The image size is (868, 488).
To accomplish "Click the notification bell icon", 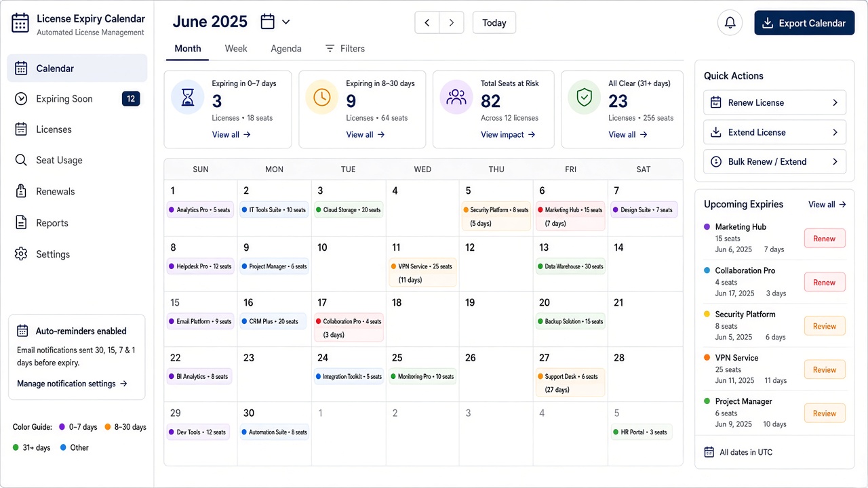I will tap(730, 23).
